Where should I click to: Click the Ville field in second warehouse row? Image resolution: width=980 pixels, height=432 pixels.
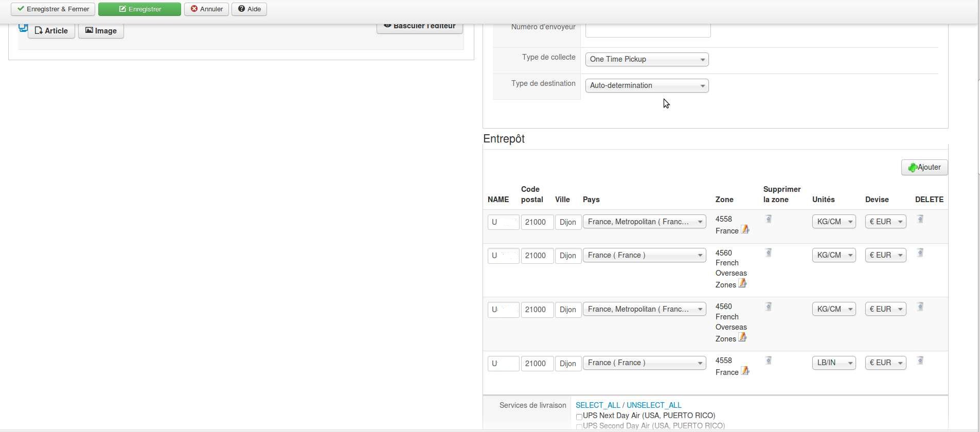568,256
